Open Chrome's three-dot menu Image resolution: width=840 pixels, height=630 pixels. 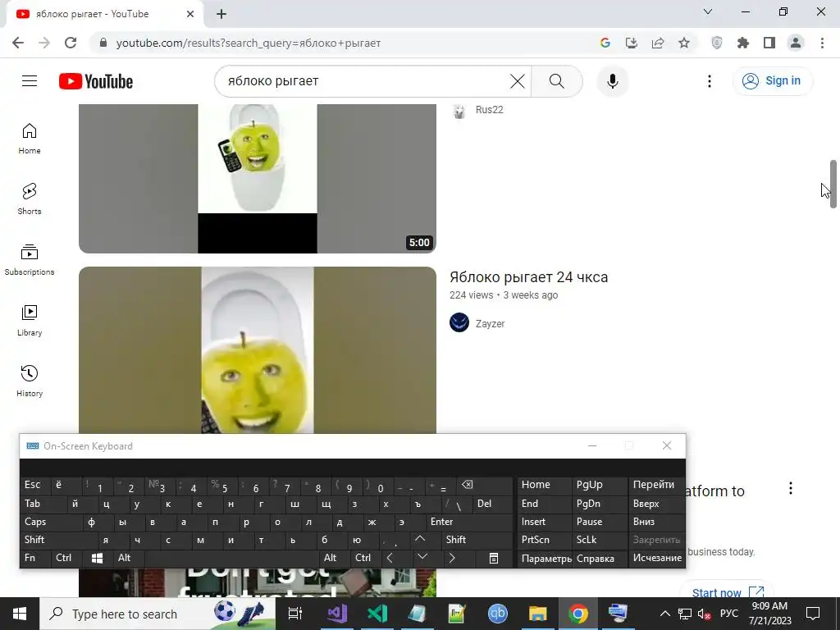click(822, 43)
